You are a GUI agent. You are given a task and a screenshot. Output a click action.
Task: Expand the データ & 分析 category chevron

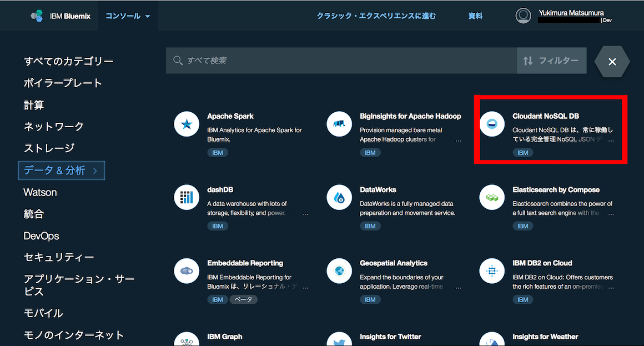[x=95, y=171]
